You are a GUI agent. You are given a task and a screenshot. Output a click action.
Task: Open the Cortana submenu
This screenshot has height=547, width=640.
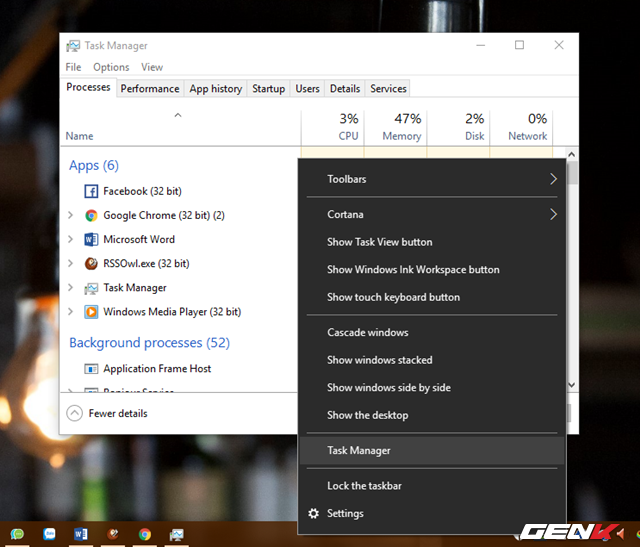point(432,214)
